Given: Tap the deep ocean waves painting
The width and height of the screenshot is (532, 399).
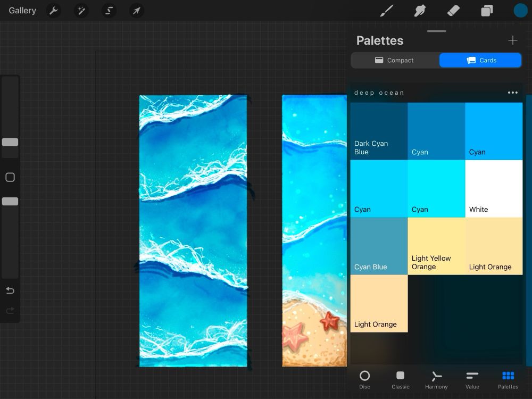Looking at the screenshot, I should (x=193, y=231).
